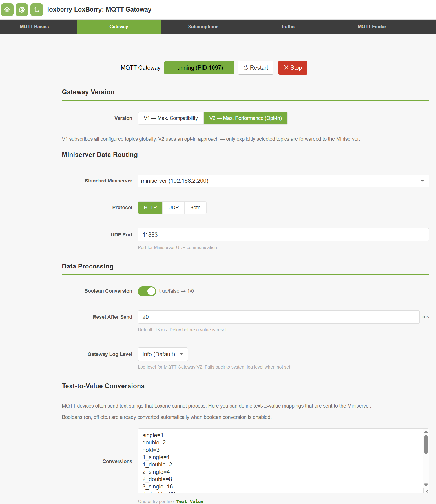This screenshot has height=504, width=436.
Task: Open the Standard Miniserver dropdown
Action: pyautogui.click(x=283, y=181)
